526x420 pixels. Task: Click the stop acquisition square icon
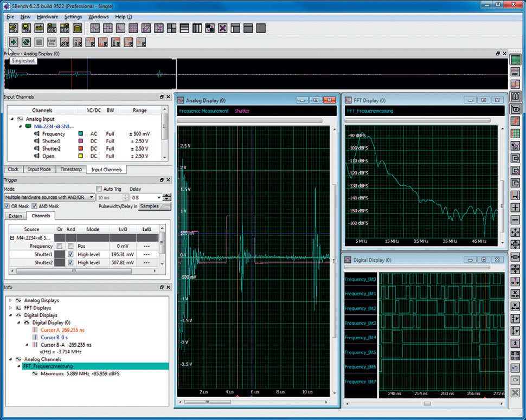(x=39, y=42)
